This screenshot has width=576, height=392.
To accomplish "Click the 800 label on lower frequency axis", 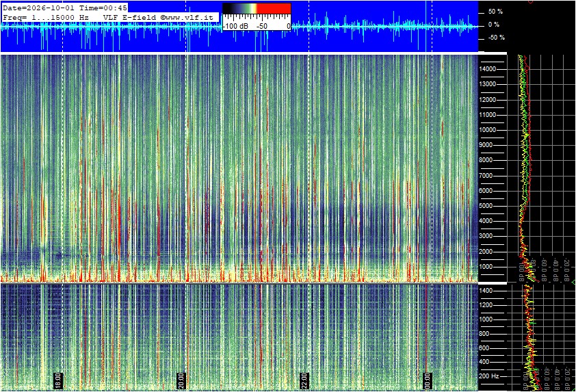I will pyautogui.click(x=484, y=334).
